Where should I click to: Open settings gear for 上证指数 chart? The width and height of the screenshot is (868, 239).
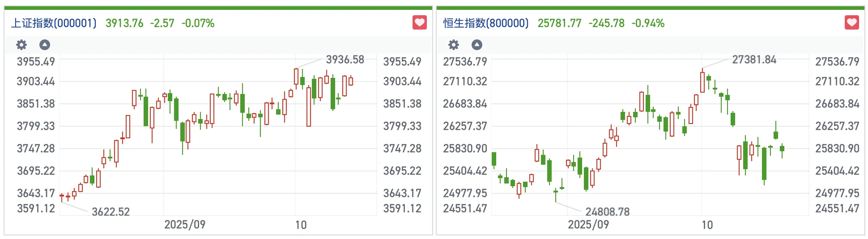click(x=21, y=45)
